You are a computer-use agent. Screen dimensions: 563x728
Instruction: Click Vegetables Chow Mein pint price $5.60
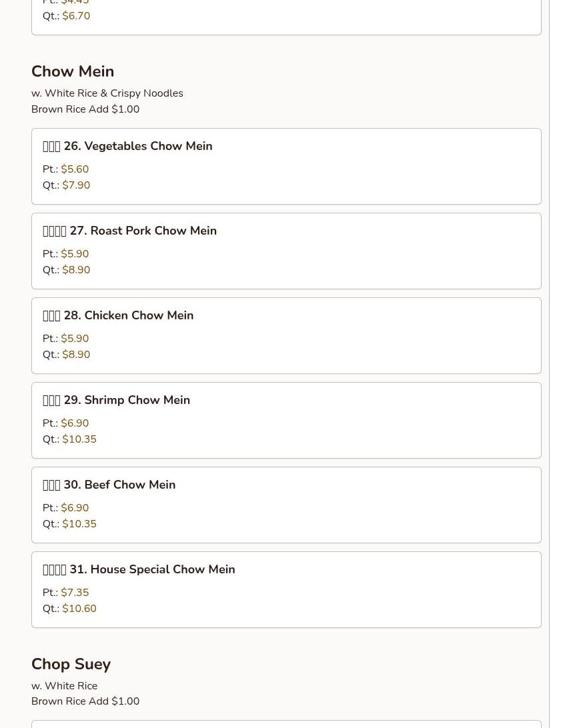(75, 169)
